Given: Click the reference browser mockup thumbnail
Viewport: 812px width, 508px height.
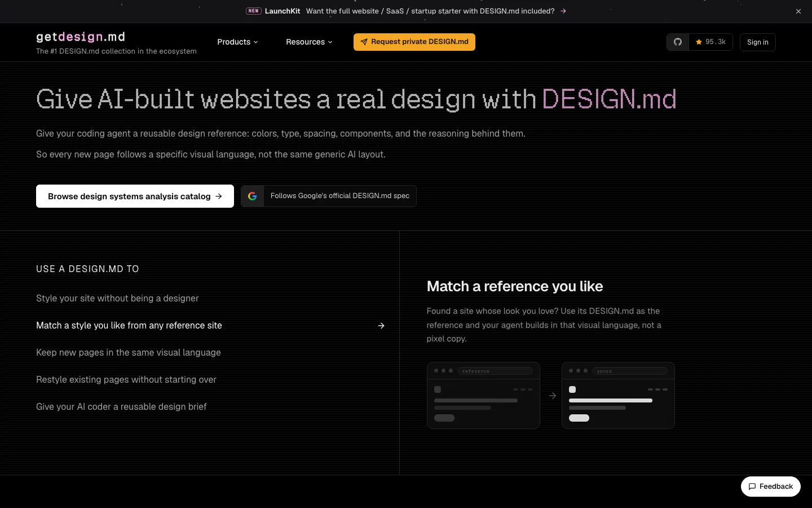Looking at the screenshot, I should click(483, 395).
